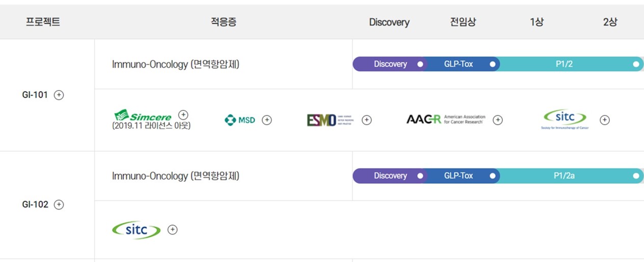Click the ESMO logo
Screen dimensions: 644x262
pyautogui.click(x=330, y=120)
